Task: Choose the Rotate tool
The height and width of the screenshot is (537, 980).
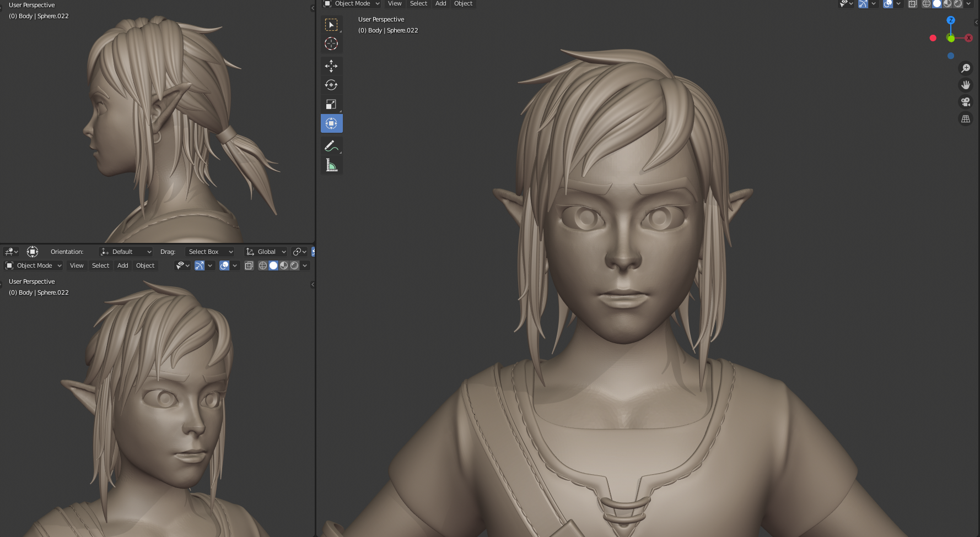Action: pyautogui.click(x=331, y=85)
